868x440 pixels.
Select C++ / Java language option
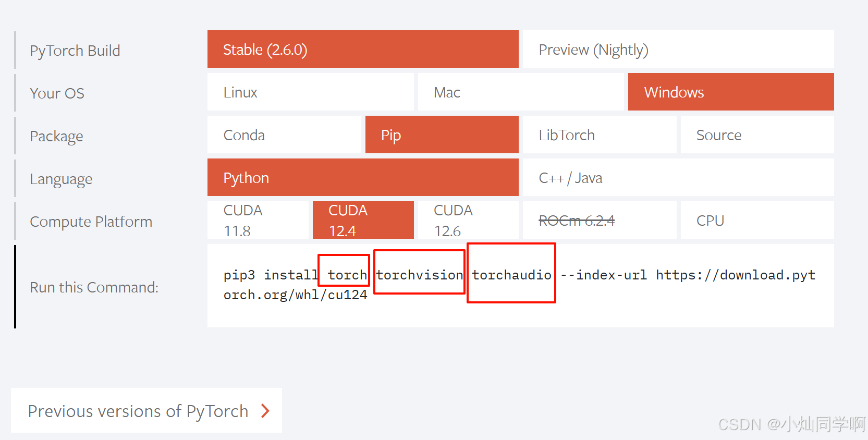[x=678, y=177]
